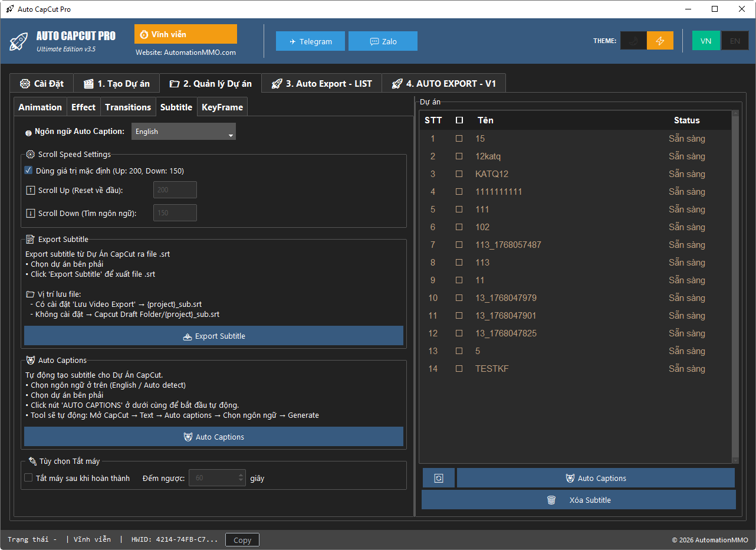Click the Scroll Speed Settings gear icon
The image size is (756, 550).
pyautogui.click(x=31, y=155)
